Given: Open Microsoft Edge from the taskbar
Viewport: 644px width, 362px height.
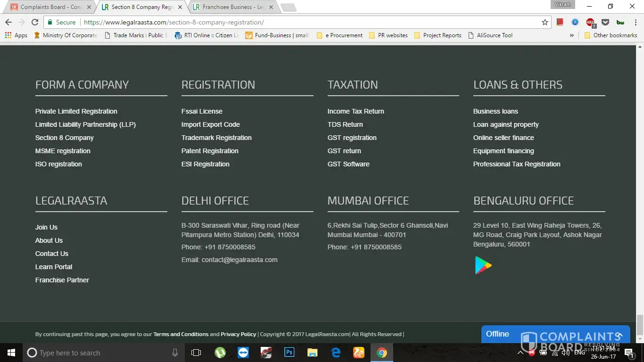Looking at the screenshot, I should (336, 353).
